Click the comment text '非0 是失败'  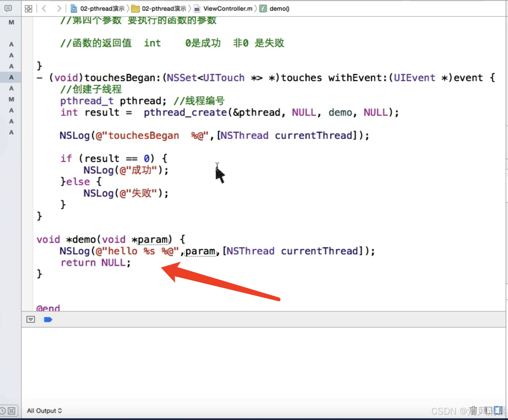coord(259,43)
